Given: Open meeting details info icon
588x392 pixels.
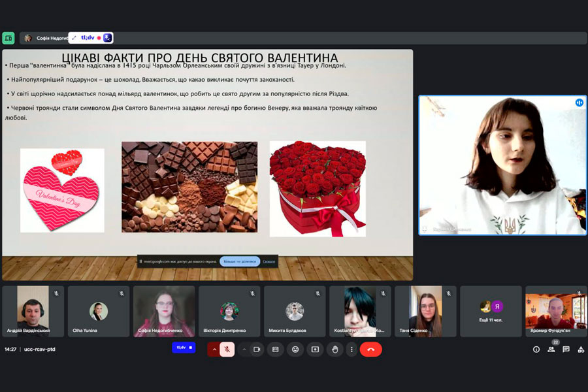Looking at the screenshot, I should pos(536,350).
